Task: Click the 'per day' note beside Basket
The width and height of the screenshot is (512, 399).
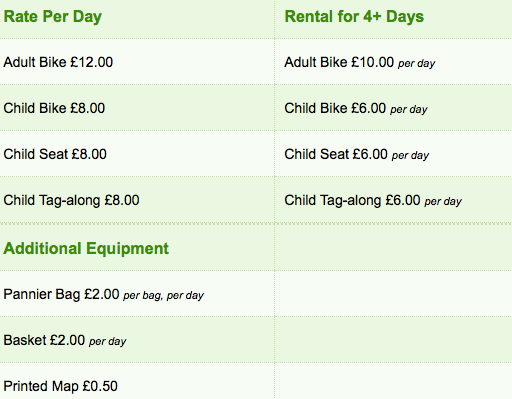Action: pos(108,341)
